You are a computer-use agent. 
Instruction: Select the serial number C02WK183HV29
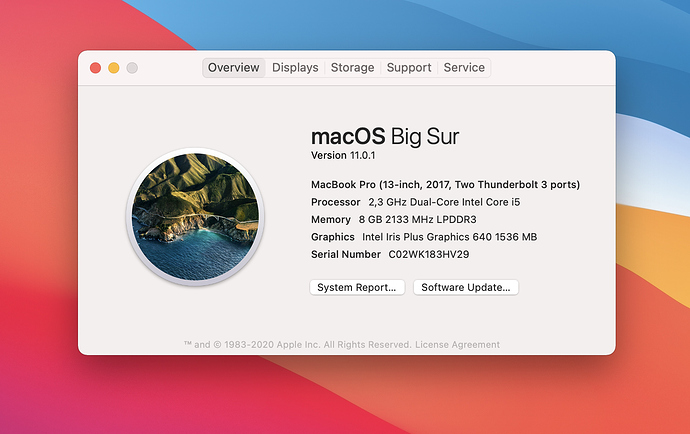point(429,254)
